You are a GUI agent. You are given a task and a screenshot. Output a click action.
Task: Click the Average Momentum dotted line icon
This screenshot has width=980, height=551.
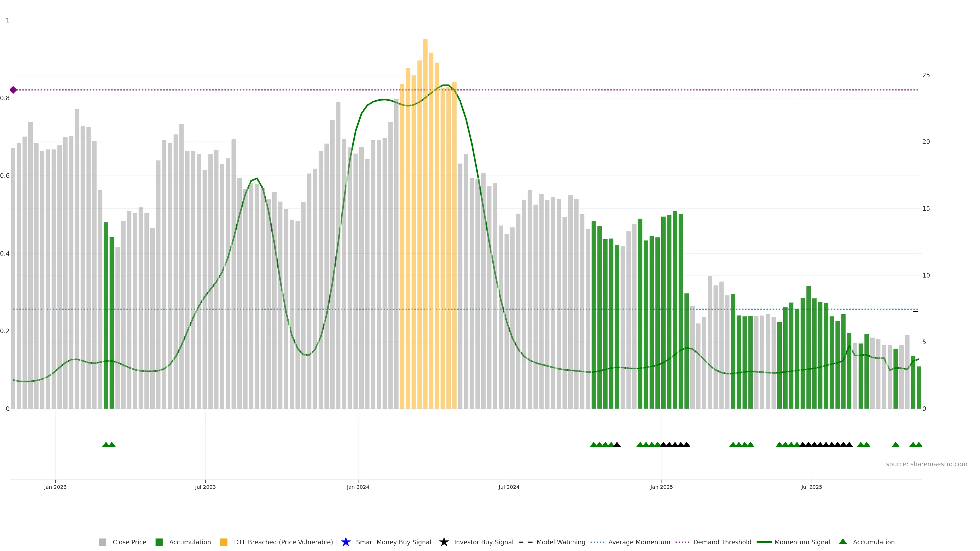tap(597, 542)
